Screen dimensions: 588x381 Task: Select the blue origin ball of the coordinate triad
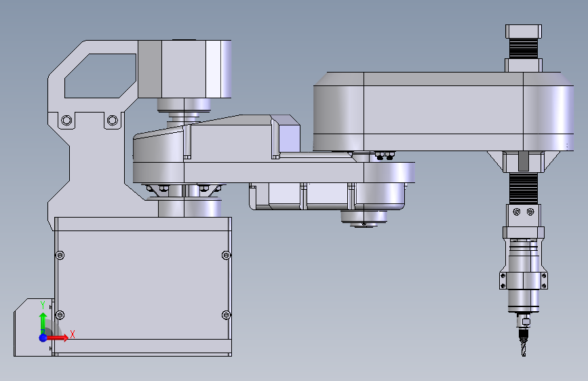[43, 338]
